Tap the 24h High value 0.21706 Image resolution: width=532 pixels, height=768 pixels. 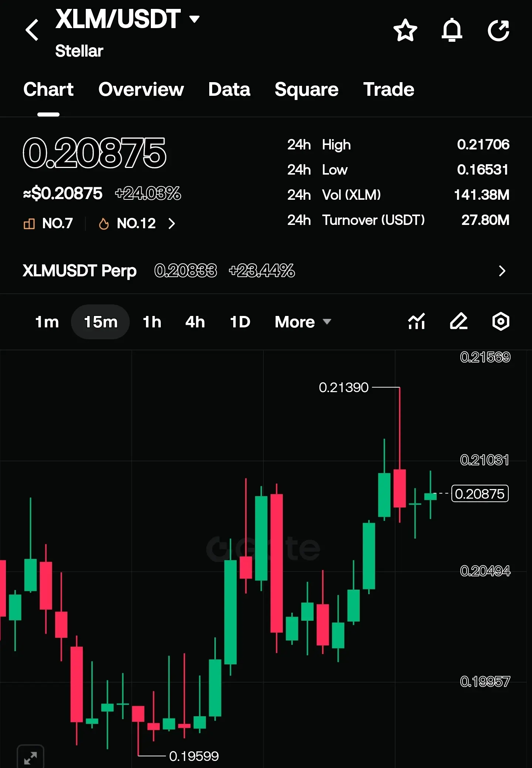[x=483, y=145]
